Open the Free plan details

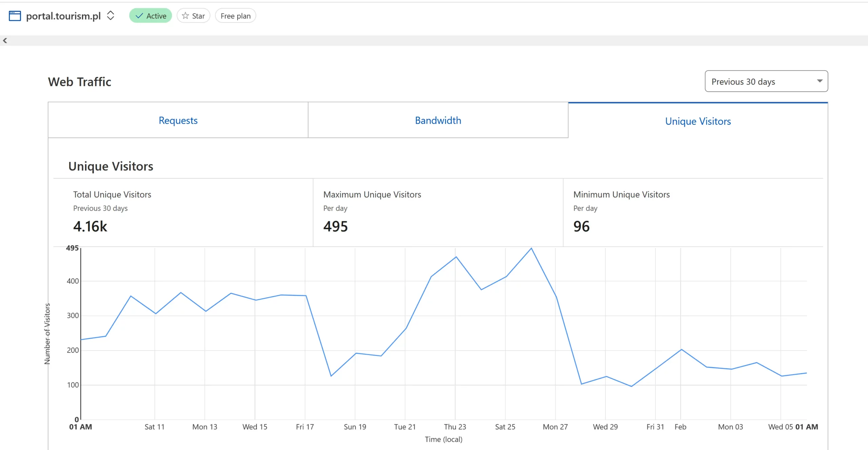pyautogui.click(x=235, y=16)
